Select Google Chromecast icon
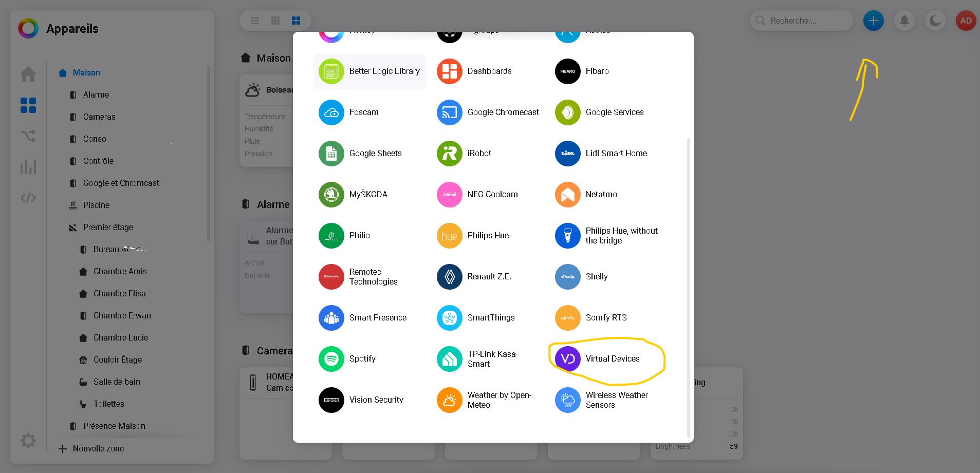Viewport: 980px width, 473px height. [450, 112]
